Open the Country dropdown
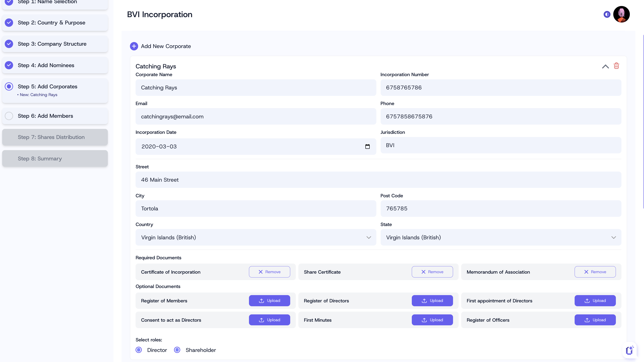 coord(255,237)
